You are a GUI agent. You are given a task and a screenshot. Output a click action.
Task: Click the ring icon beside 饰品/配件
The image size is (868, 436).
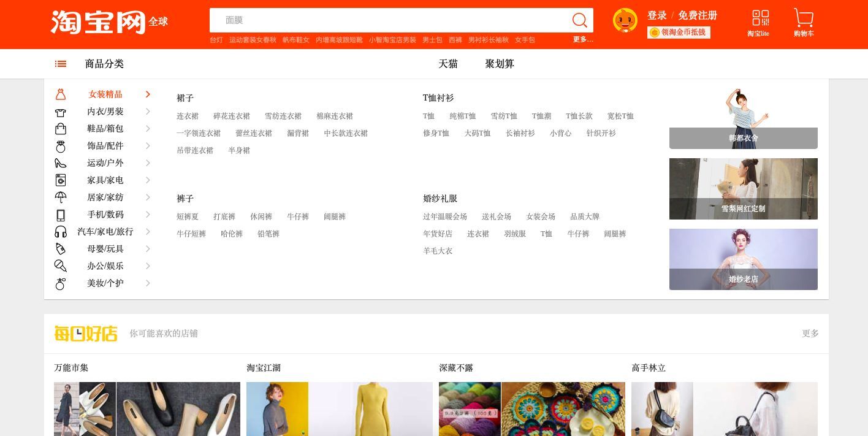(60, 146)
